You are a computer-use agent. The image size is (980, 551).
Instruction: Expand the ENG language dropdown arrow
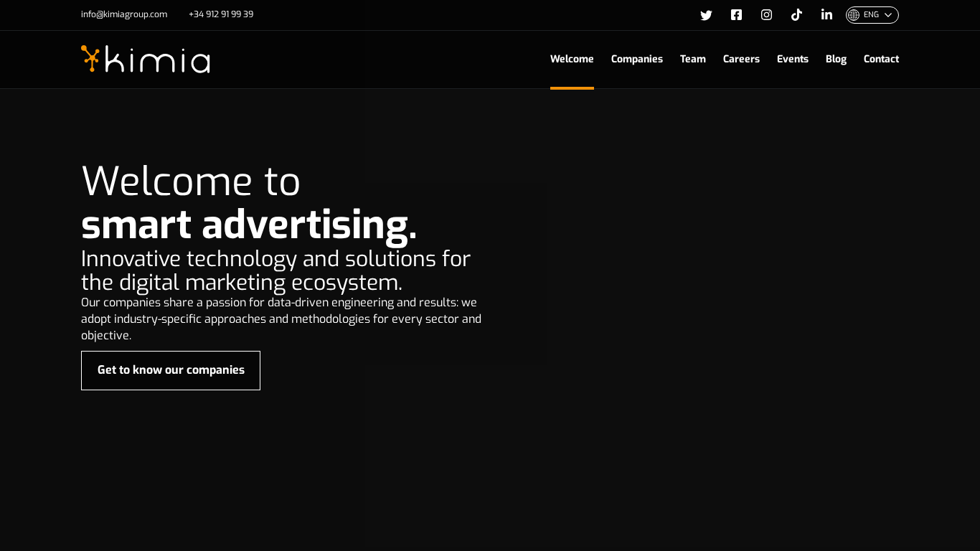coord(888,15)
